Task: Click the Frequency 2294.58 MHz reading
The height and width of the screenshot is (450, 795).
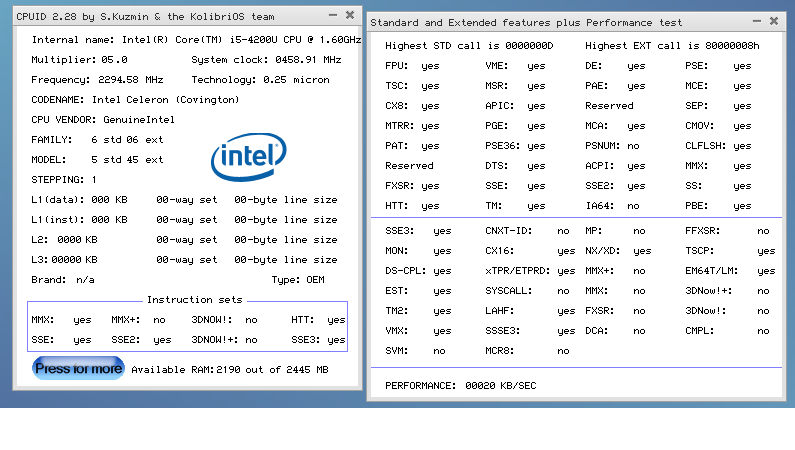Action: 95,80
